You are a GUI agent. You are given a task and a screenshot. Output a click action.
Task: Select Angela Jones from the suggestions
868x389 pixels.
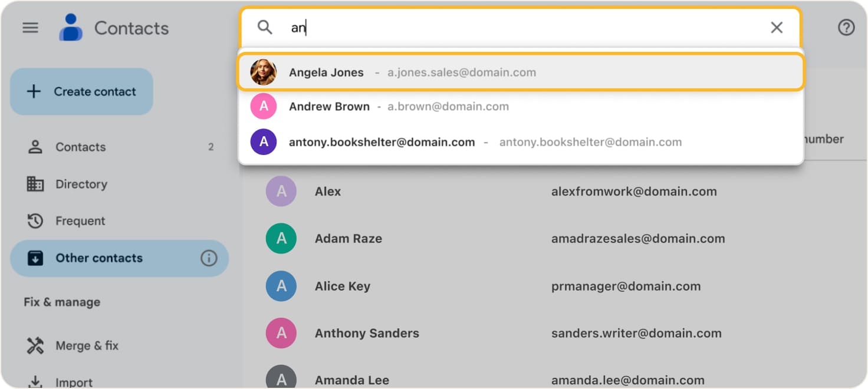(x=413, y=72)
